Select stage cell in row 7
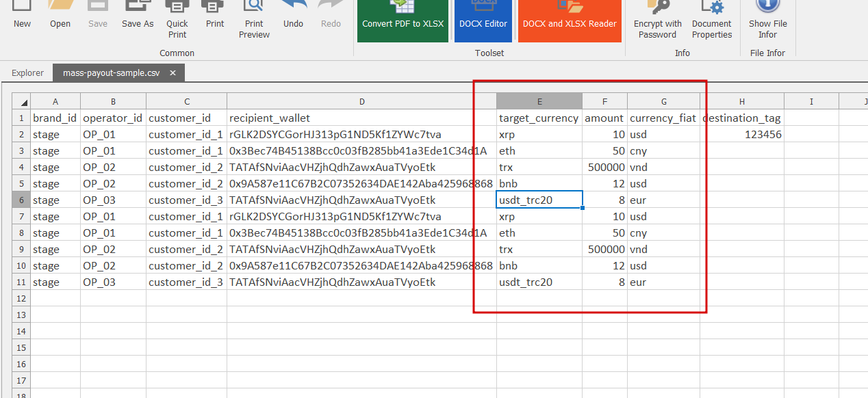 [55, 216]
